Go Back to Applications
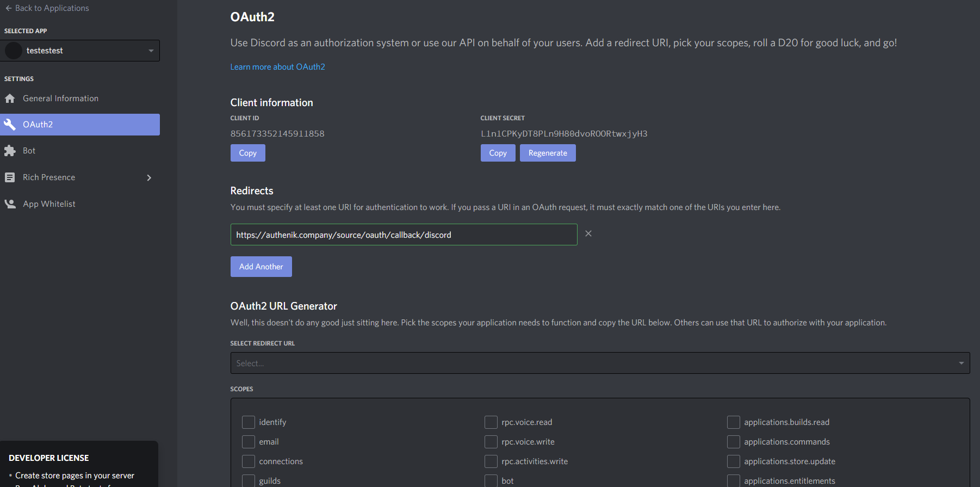Screen dimensions: 980x487 [x=52, y=8]
